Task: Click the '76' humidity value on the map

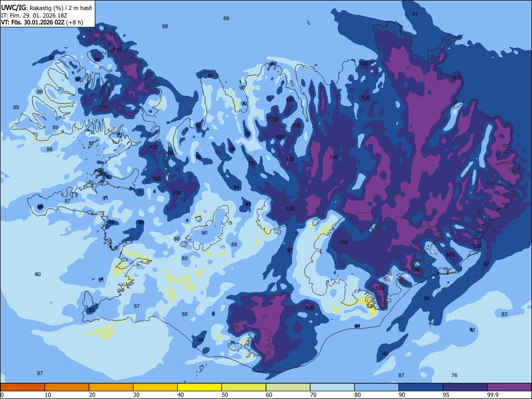Action: coord(454,375)
